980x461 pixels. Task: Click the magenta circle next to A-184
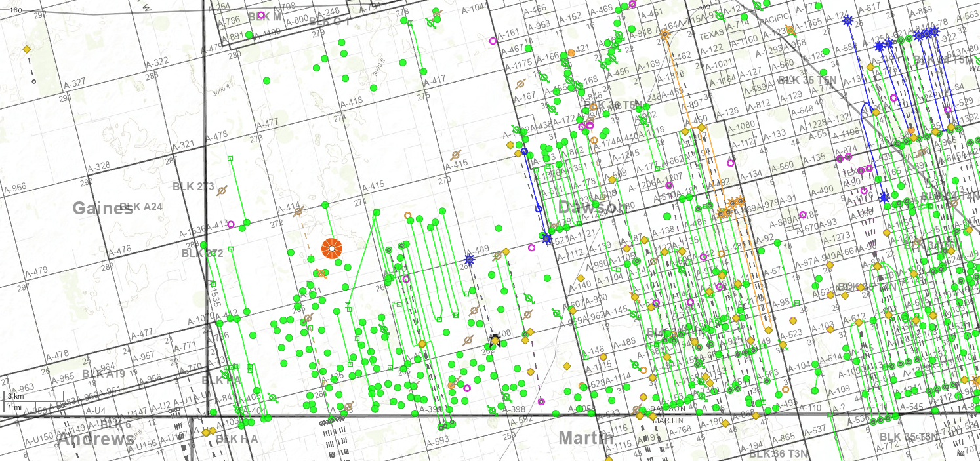tap(803, 215)
